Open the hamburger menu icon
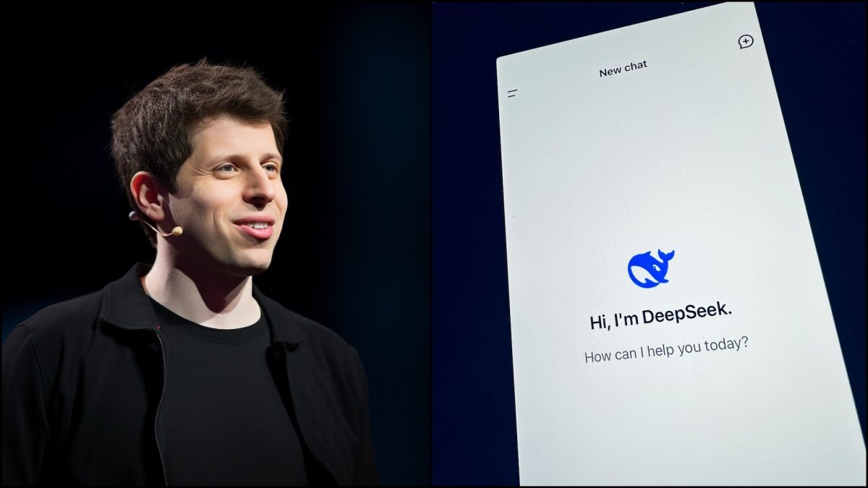 512,93
